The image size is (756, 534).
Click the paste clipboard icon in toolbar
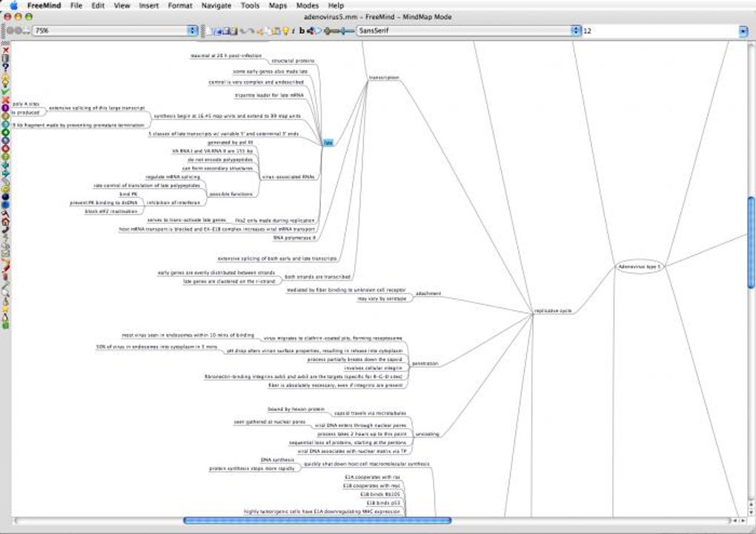tap(276, 31)
